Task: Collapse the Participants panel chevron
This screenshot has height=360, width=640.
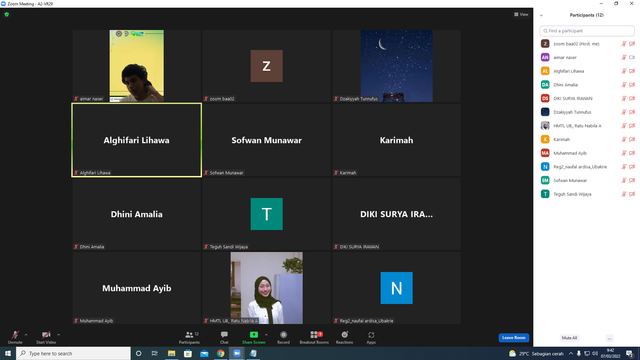Action: click(x=541, y=16)
